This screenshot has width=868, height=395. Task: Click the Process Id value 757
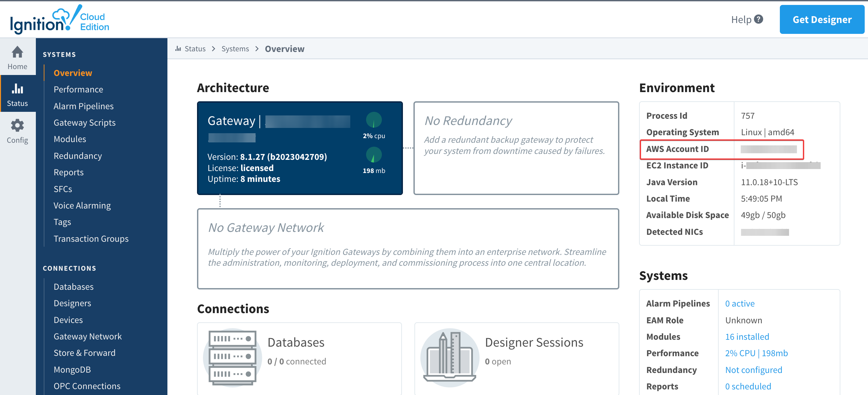pos(747,115)
